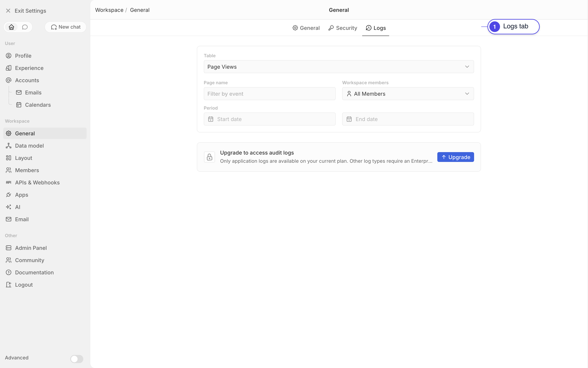Click the workspace Email envelope icon
Image resolution: width=588 pixels, height=368 pixels.
tap(9, 219)
